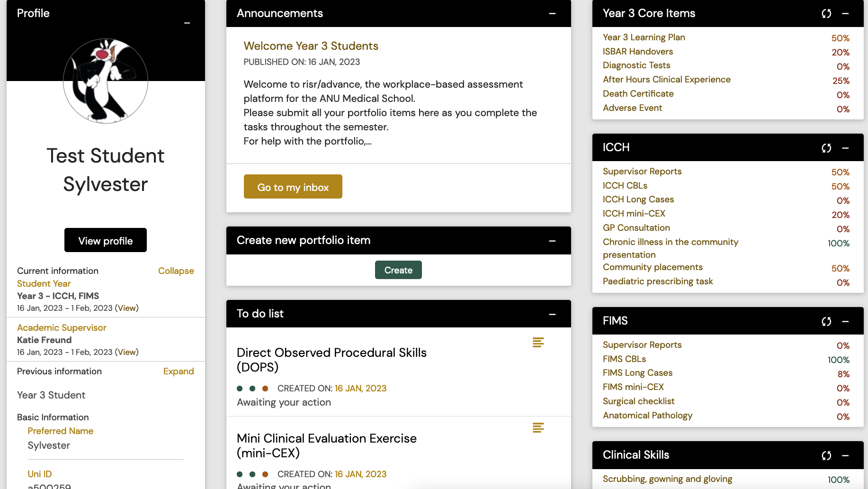Refresh the FIMS panel
This screenshot has width=868, height=489.
pyautogui.click(x=826, y=322)
